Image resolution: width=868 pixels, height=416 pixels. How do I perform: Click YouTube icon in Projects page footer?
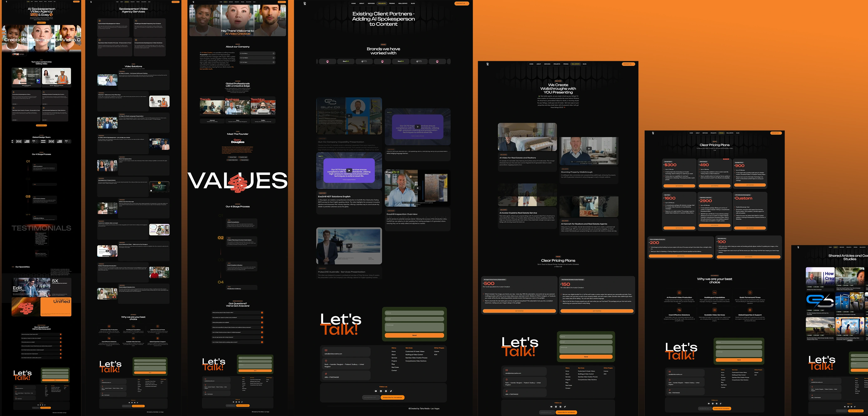click(x=376, y=391)
